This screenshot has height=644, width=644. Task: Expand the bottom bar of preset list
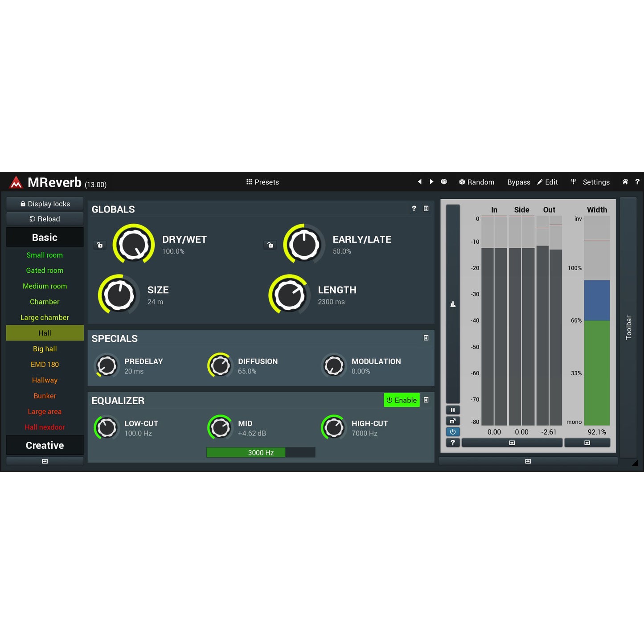tap(45, 461)
